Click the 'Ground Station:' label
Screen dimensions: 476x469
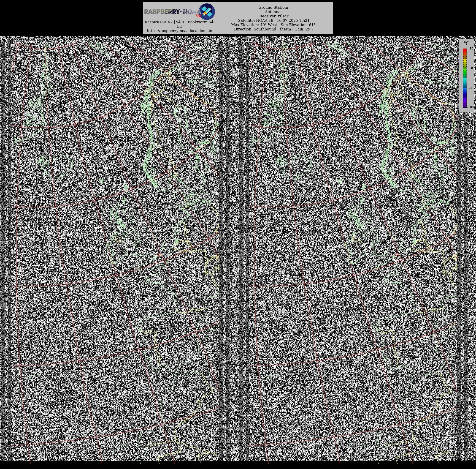pyautogui.click(x=273, y=7)
